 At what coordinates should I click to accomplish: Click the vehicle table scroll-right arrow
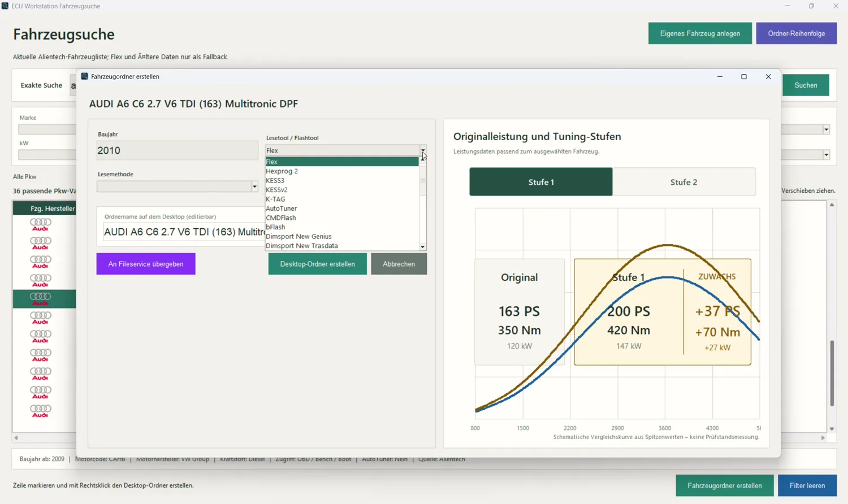click(823, 438)
